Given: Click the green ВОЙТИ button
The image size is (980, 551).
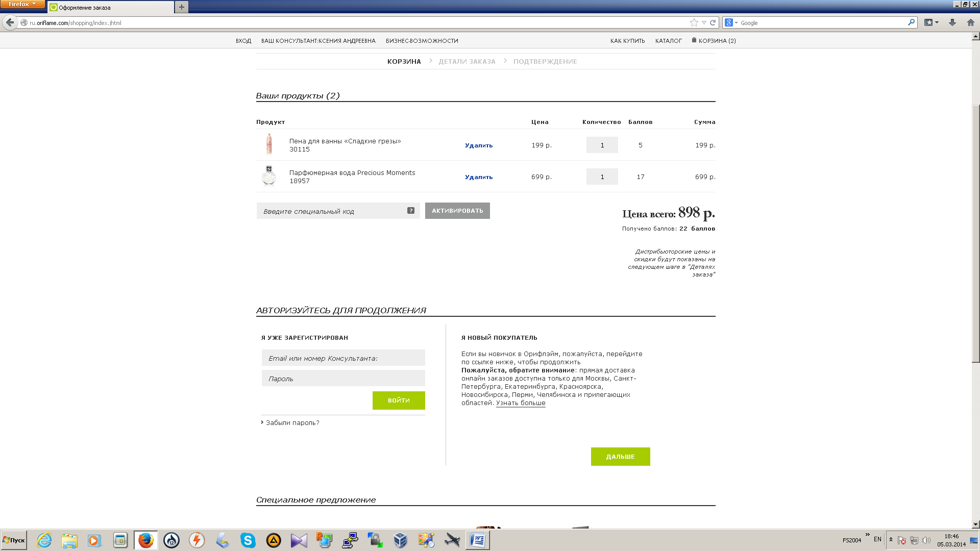Looking at the screenshot, I should 399,400.
